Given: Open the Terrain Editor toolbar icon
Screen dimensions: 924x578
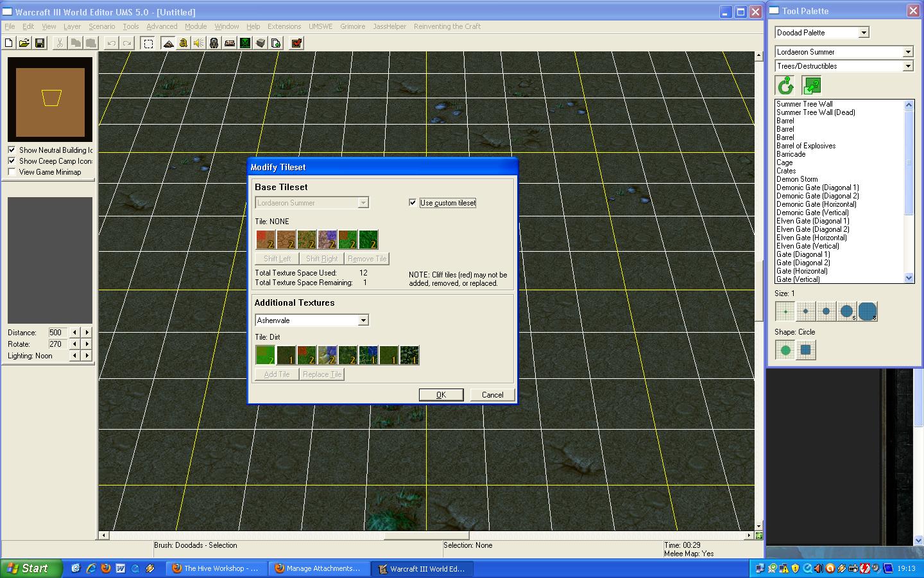Looking at the screenshot, I should [x=168, y=43].
